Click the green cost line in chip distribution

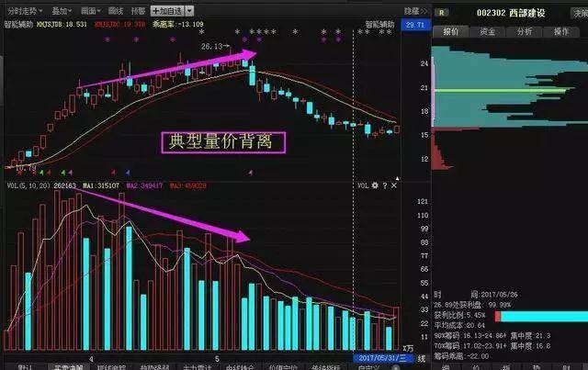point(500,91)
